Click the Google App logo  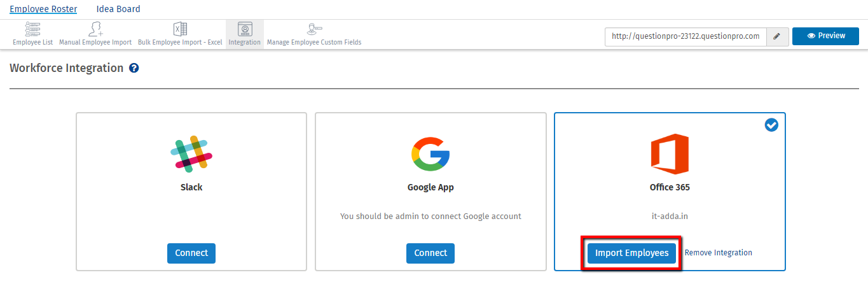[x=431, y=153]
